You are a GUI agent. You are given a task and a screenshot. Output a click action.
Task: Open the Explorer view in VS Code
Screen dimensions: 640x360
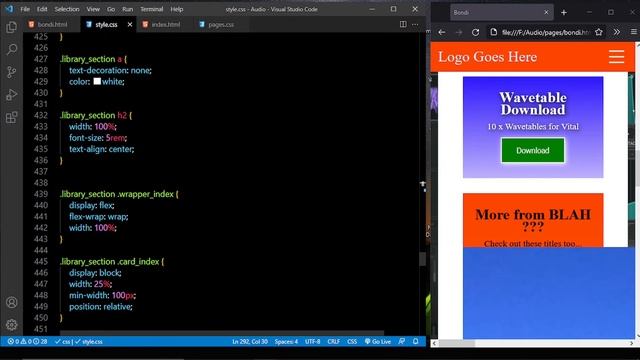click(x=11, y=27)
